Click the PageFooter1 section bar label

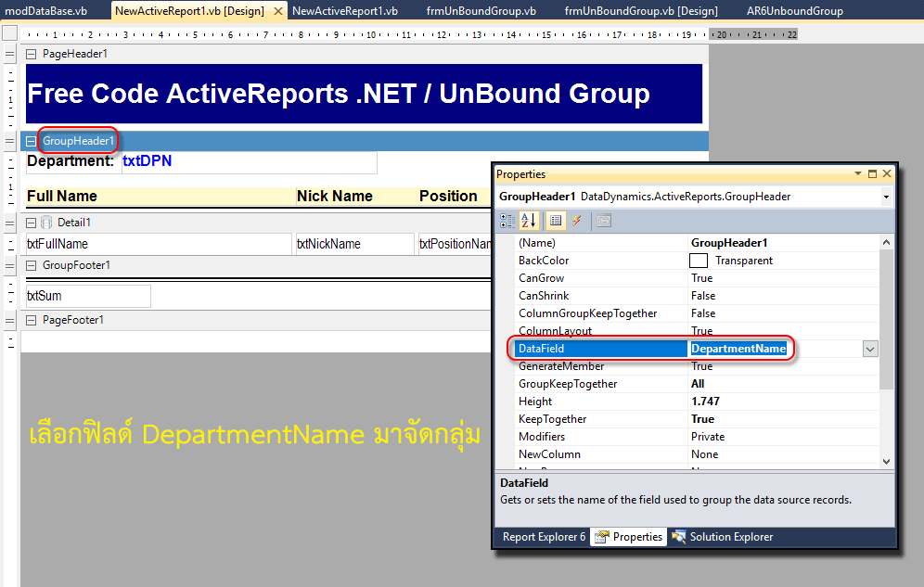click(73, 320)
